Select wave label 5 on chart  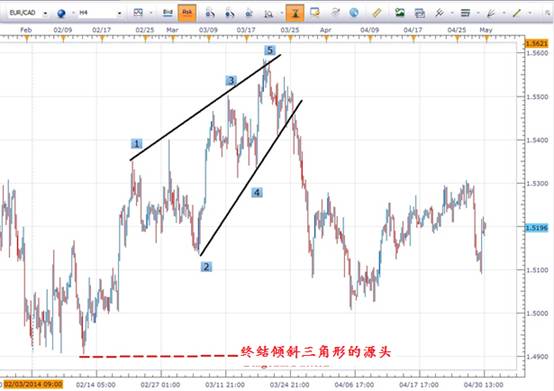coord(270,50)
